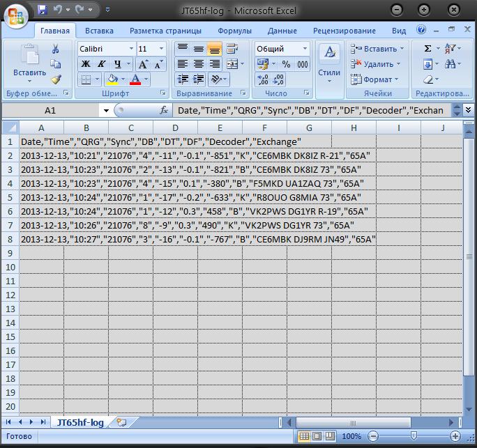
Task: Expand the formula bar
Action: [x=468, y=110]
